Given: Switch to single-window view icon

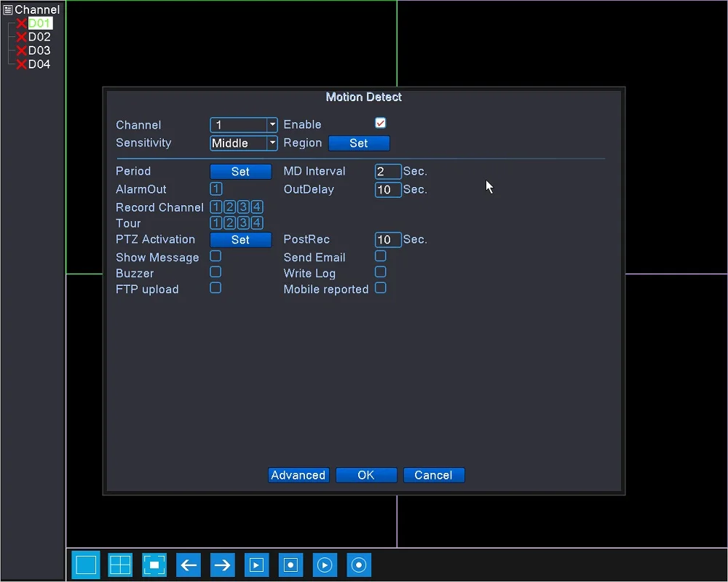Looking at the screenshot, I should pos(86,565).
